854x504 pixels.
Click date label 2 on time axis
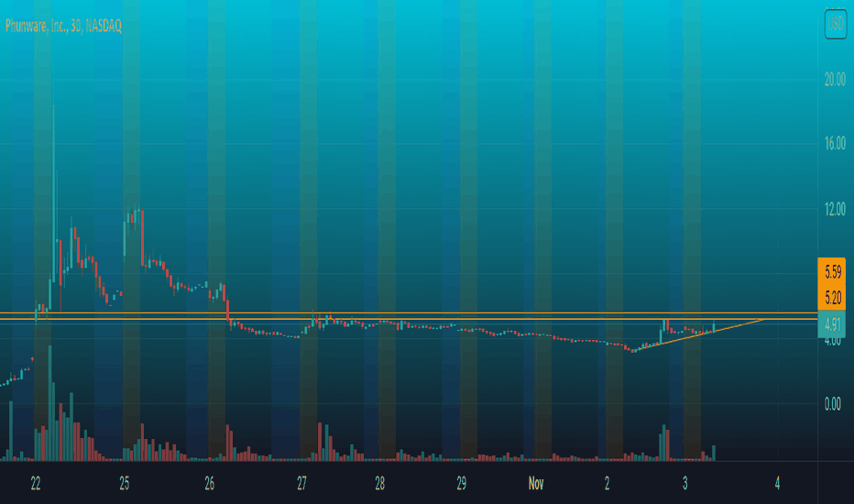coord(607,483)
